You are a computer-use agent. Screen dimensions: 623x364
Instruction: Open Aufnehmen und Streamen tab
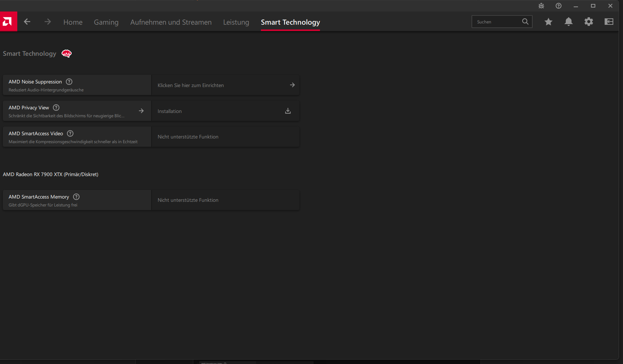[171, 22]
